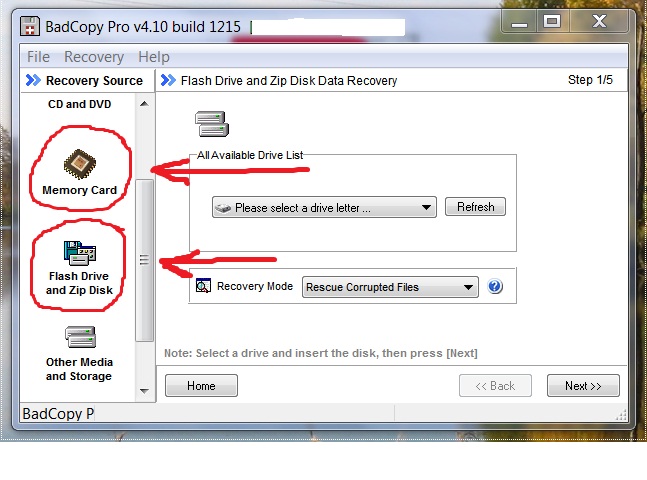This screenshot has height=480, width=647.
Task: Click the blue help question mark icon
Action: (495, 286)
